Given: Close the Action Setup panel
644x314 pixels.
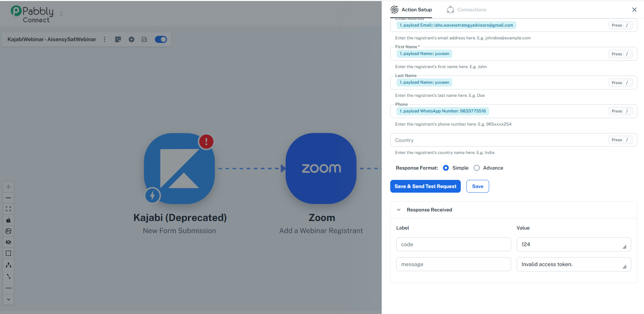Looking at the screenshot, I should click(x=634, y=10).
